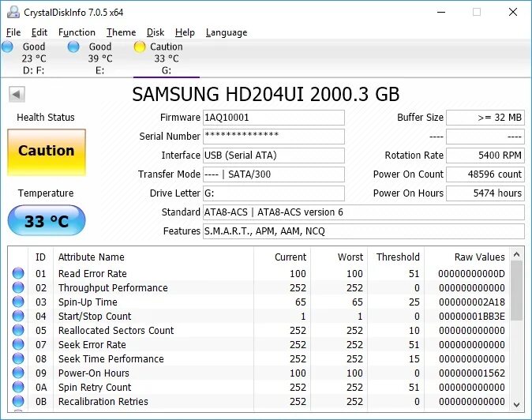Click the CrystalDiskInfo app icon in the title bar
The image size is (532, 420).
coord(13,12)
